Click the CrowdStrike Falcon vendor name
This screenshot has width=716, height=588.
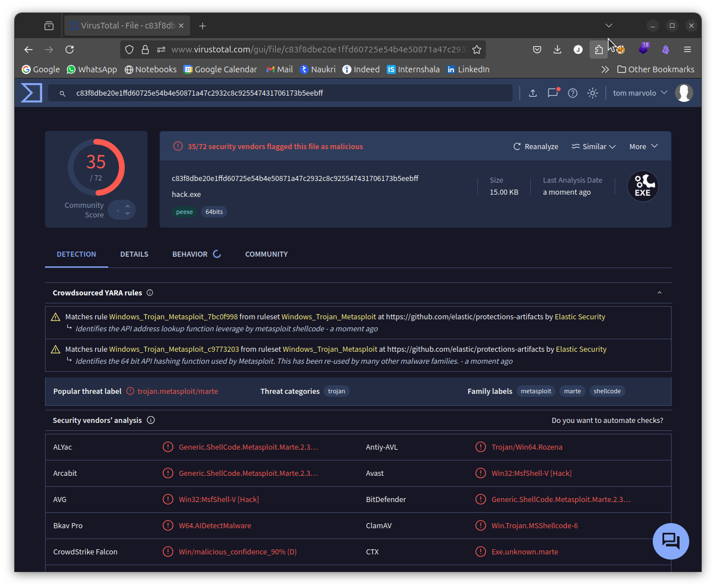pyautogui.click(x=85, y=552)
